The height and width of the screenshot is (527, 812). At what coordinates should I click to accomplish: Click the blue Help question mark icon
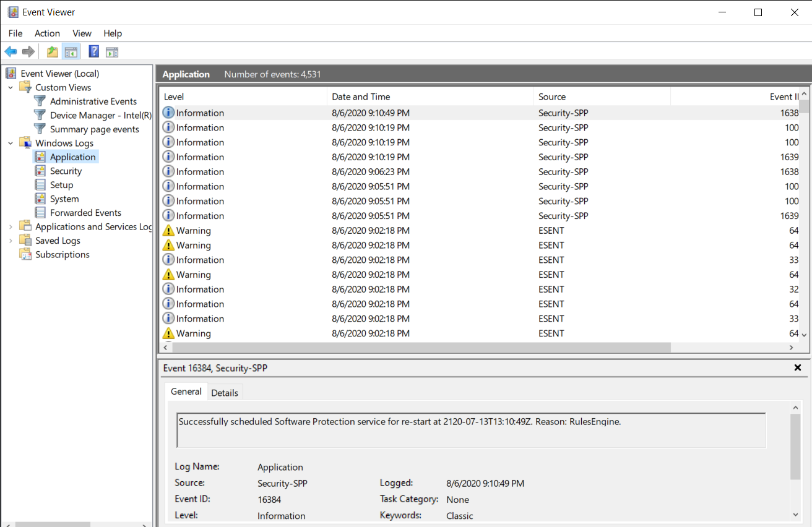point(94,52)
